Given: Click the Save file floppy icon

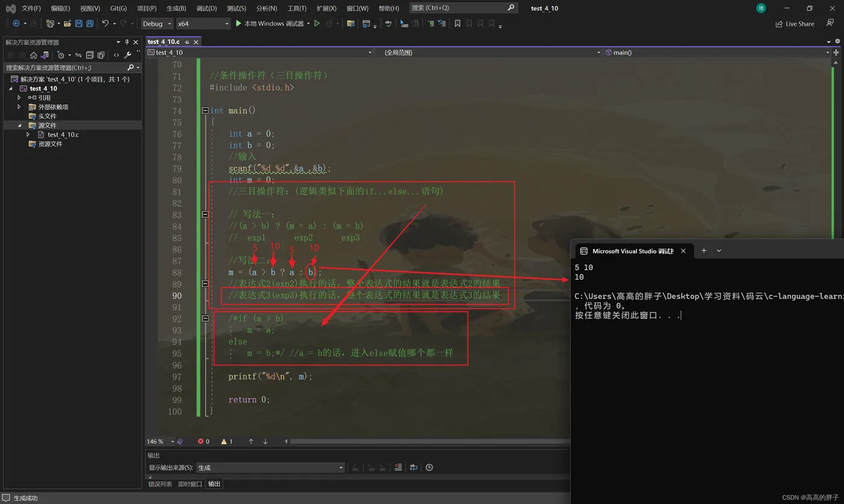Looking at the screenshot, I should point(78,24).
